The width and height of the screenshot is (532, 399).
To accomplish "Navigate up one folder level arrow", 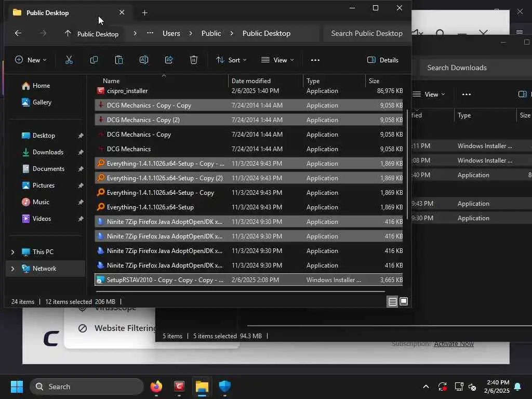I will [68, 33].
